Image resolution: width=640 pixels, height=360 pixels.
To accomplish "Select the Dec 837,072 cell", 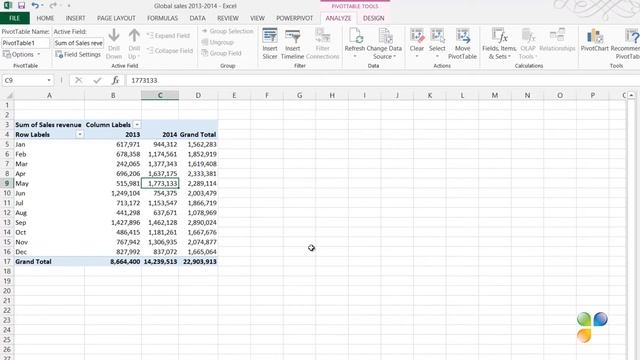I will pos(160,252).
